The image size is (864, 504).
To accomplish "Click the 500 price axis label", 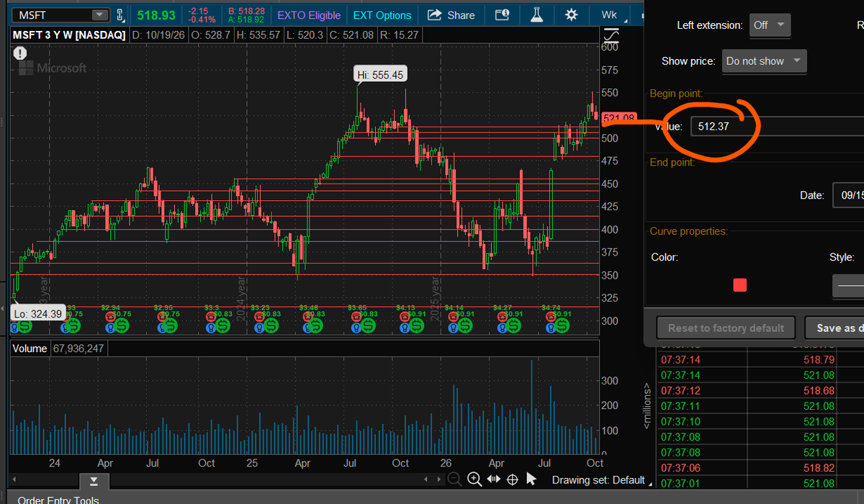I will click(x=610, y=138).
